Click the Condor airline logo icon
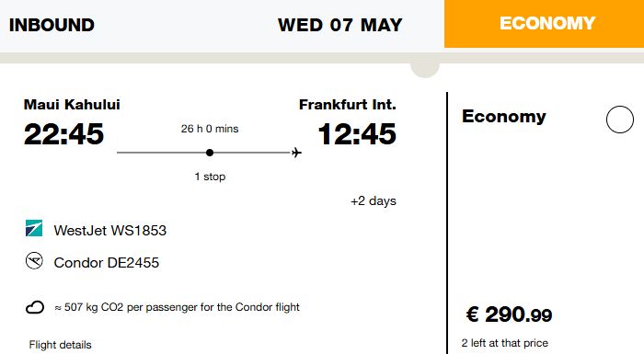 point(34,261)
